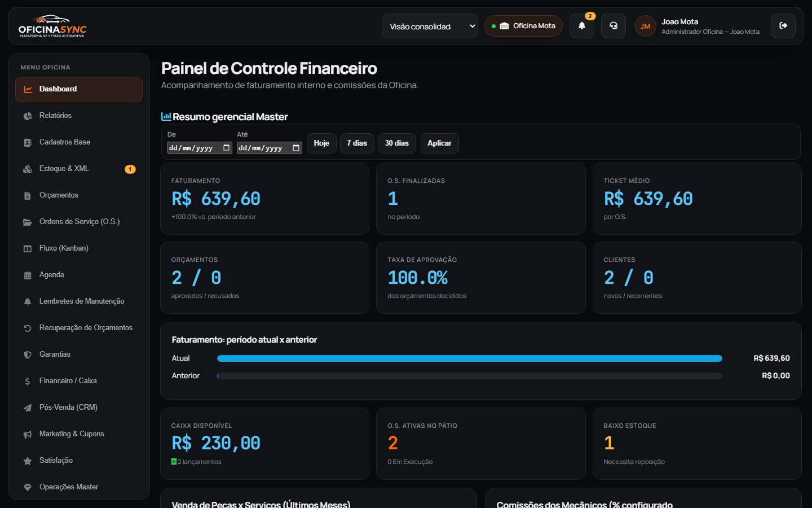Viewport: 812px width, 508px height.
Task: Open Dashboard in the sidebar menu
Action: tap(79, 89)
